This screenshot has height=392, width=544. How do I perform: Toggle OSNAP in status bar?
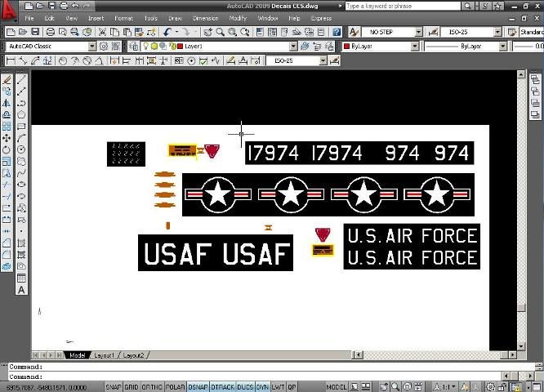(198, 387)
